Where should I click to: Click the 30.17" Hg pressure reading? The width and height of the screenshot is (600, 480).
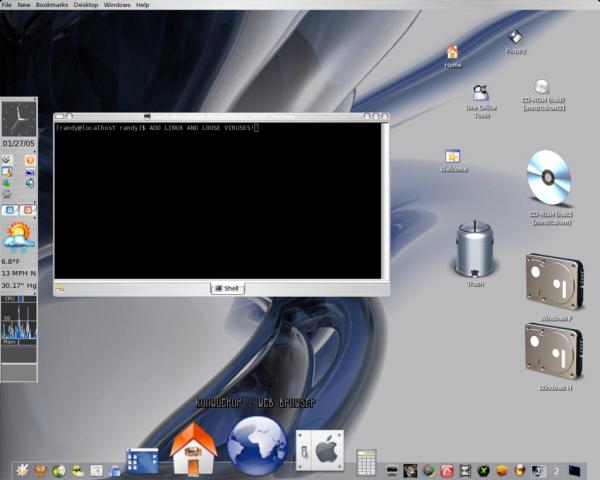[x=19, y=286]
